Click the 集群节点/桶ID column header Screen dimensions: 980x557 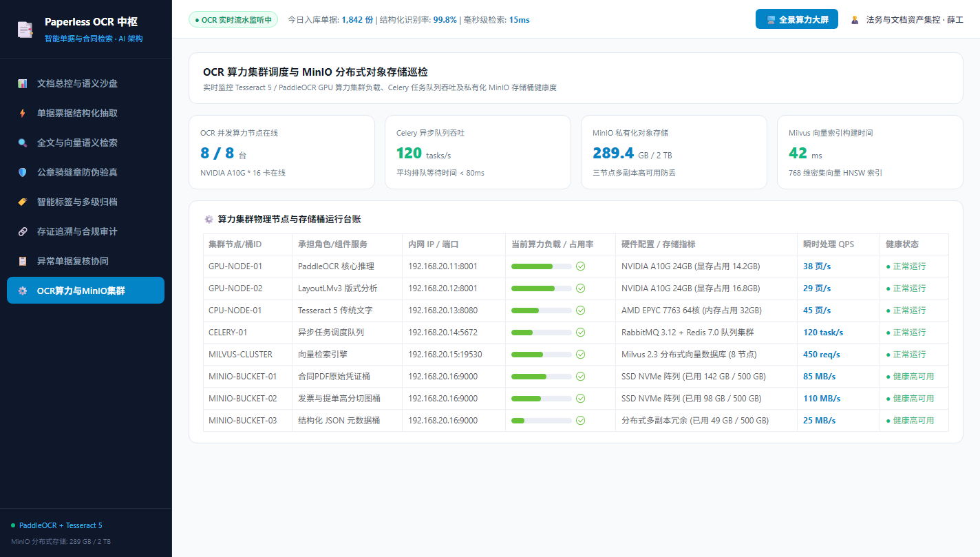pyautogui.click(x=248, y=244)
